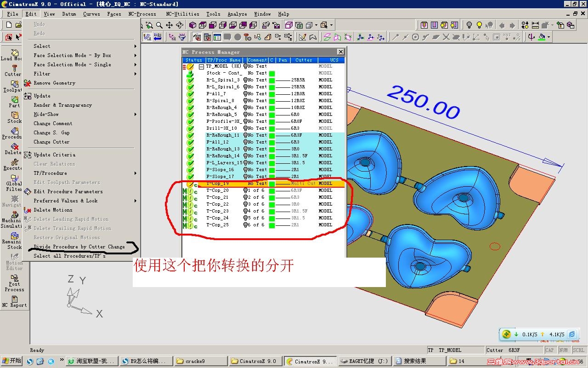Click the first purple isometric view cube icon
The image size is (588, 368).
[x=193, y=25]
